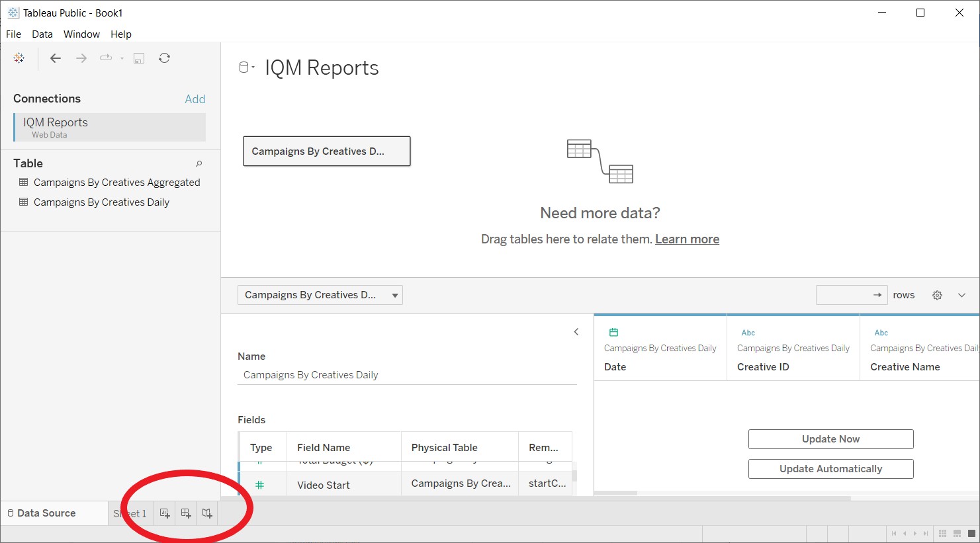Click Add next to Connections
Viewport: 980px width, 543px height.
coord(195,99)
